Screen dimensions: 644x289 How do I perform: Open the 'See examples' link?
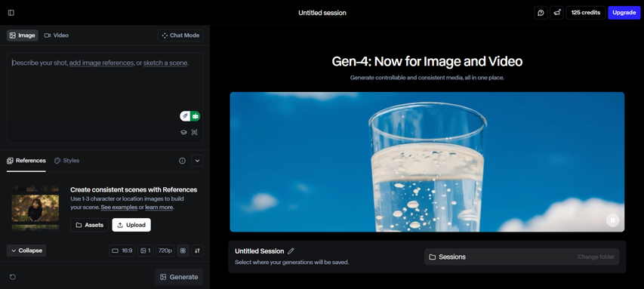coord(119,208)
